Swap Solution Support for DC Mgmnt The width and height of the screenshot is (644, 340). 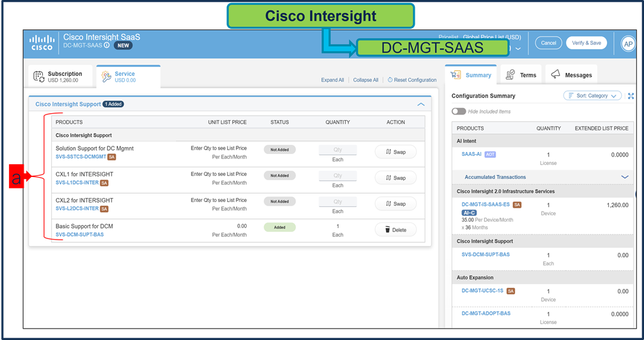395,152
